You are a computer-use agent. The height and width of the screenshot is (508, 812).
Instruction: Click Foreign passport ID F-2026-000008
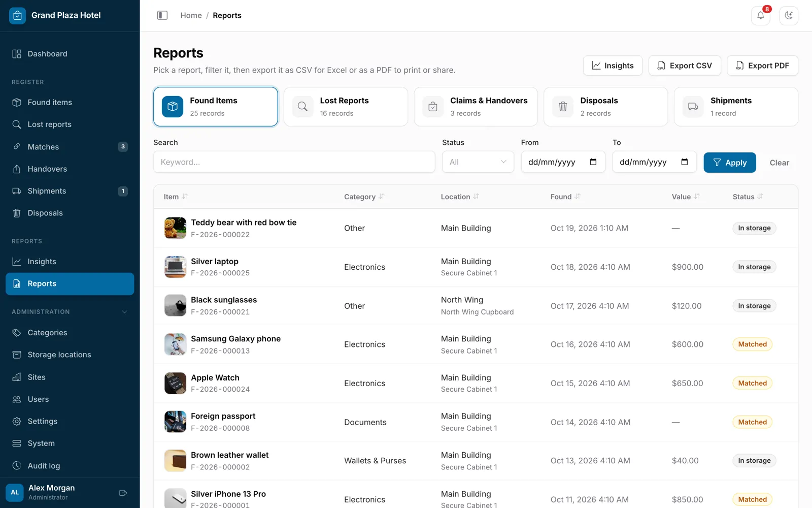[220, 428]
